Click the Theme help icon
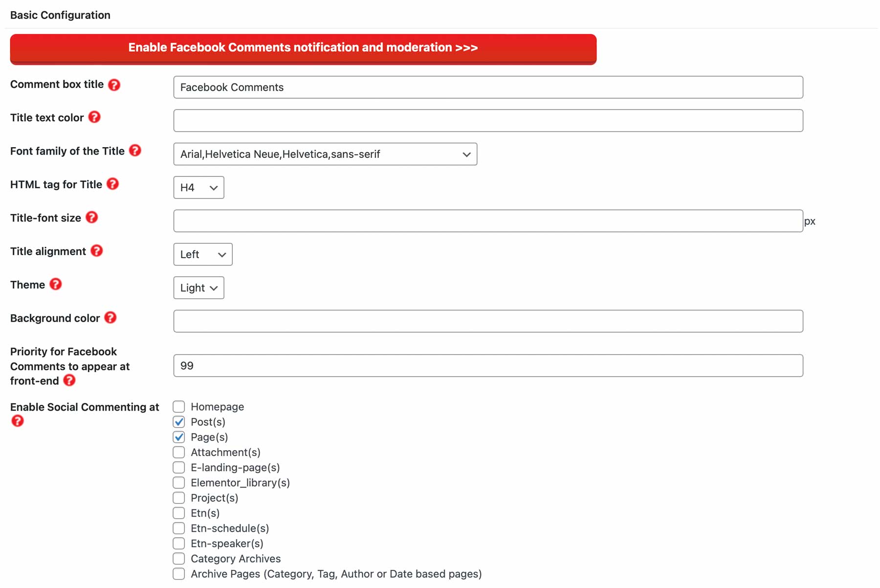Image resolution: width=880 pixels, height=588 pixels. [55, 284]
